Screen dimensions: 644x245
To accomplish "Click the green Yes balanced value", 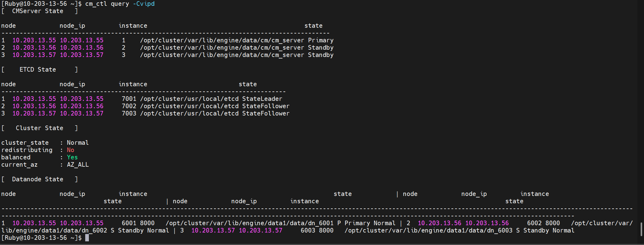I will pyautogui.click(x=72, y=157).
